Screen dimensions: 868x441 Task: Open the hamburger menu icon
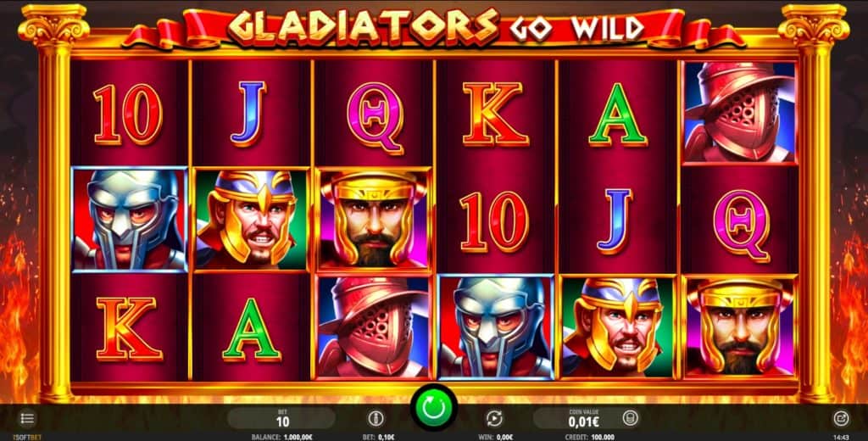coord(28,418)
